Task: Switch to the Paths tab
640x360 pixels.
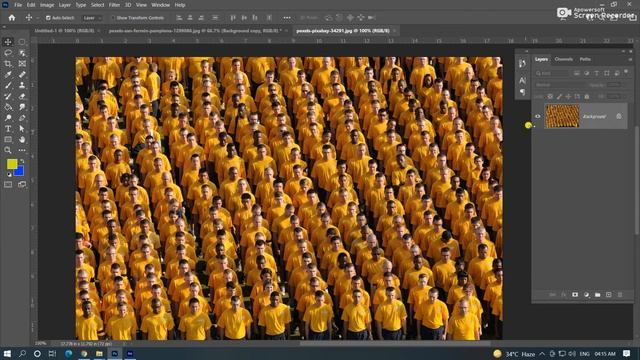Action: (585, 59)
